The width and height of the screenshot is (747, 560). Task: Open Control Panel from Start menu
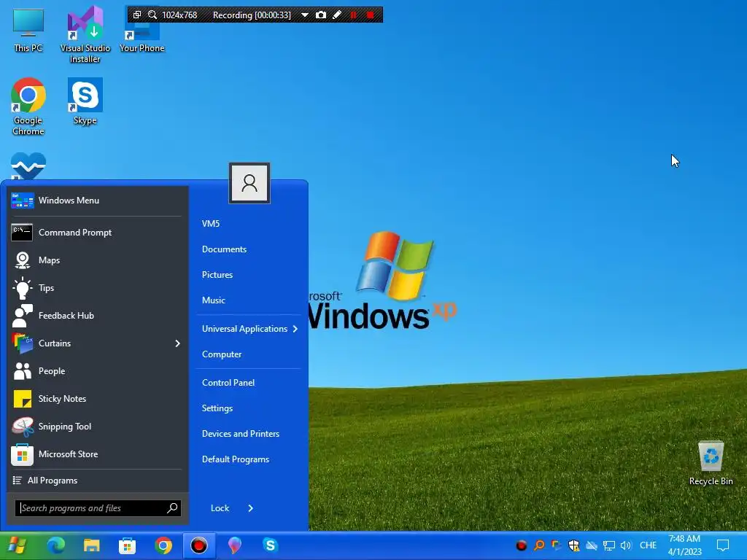228,382
